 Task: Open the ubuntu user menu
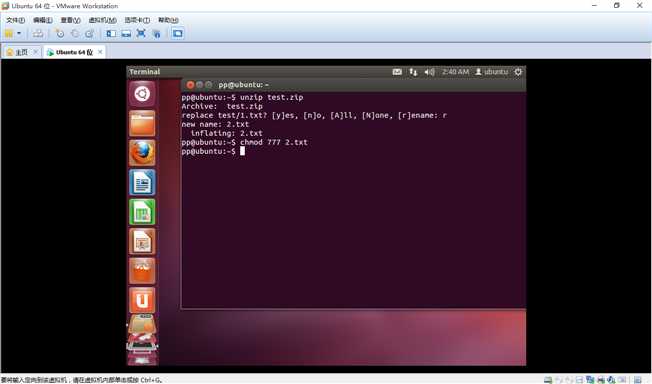[x=491, y=72]
